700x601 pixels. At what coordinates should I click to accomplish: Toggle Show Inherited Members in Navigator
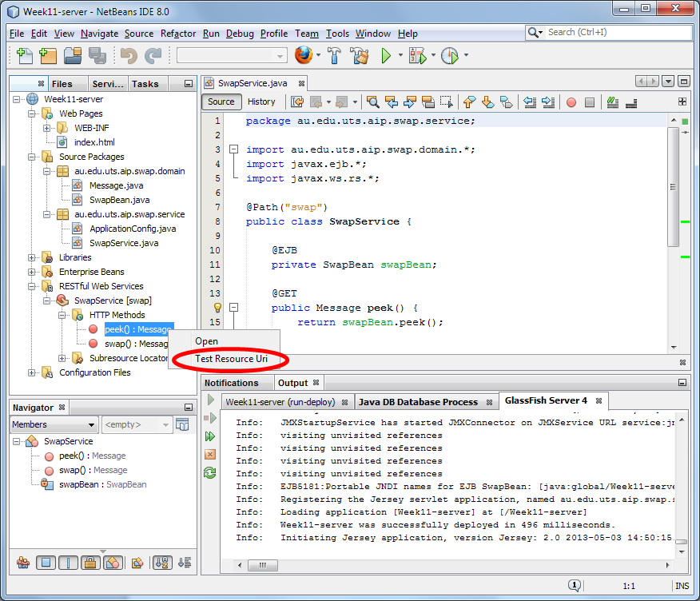23,563
